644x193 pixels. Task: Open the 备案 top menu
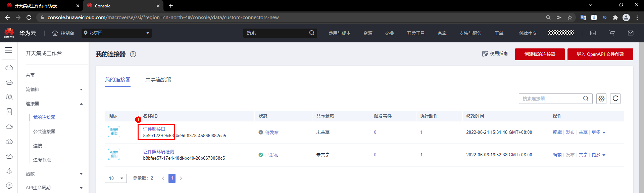click(x=442, y=33)
